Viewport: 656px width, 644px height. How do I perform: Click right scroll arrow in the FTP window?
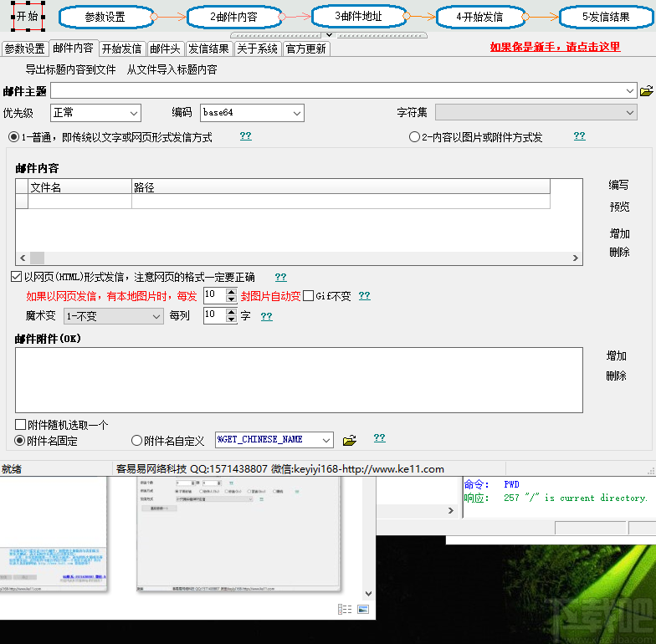450,510
